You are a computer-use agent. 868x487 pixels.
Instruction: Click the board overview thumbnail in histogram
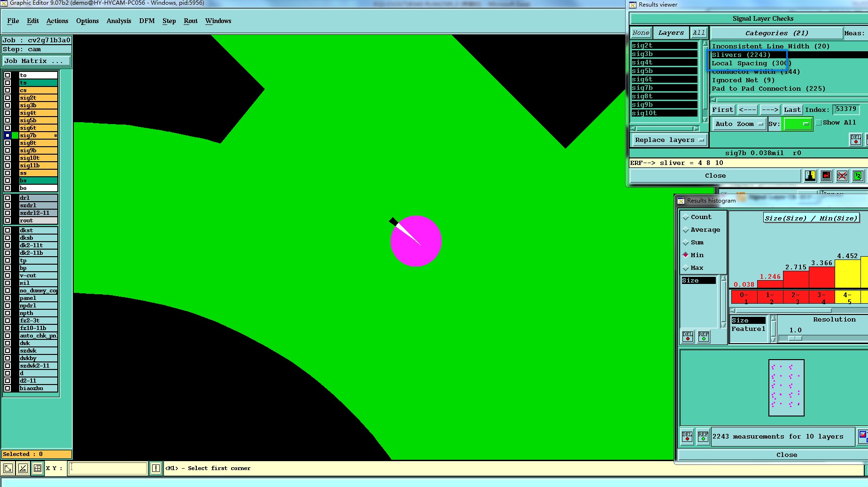tap(786, 388)
